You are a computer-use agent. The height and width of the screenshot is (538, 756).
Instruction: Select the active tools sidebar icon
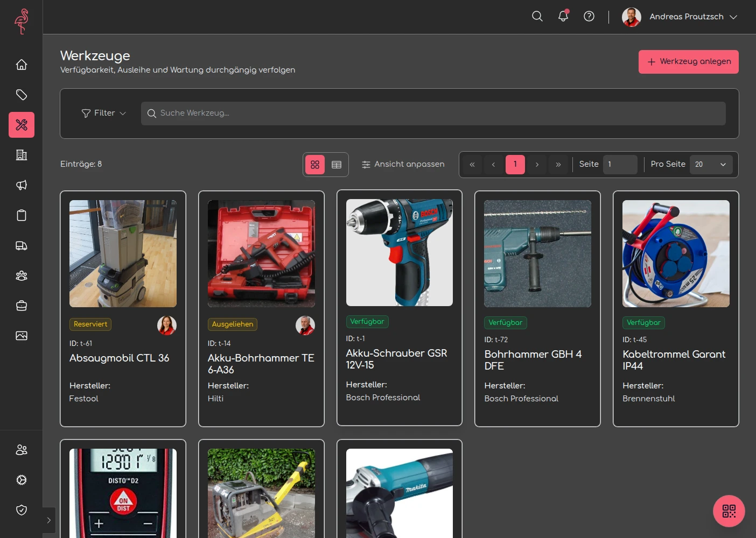point(22,125)
